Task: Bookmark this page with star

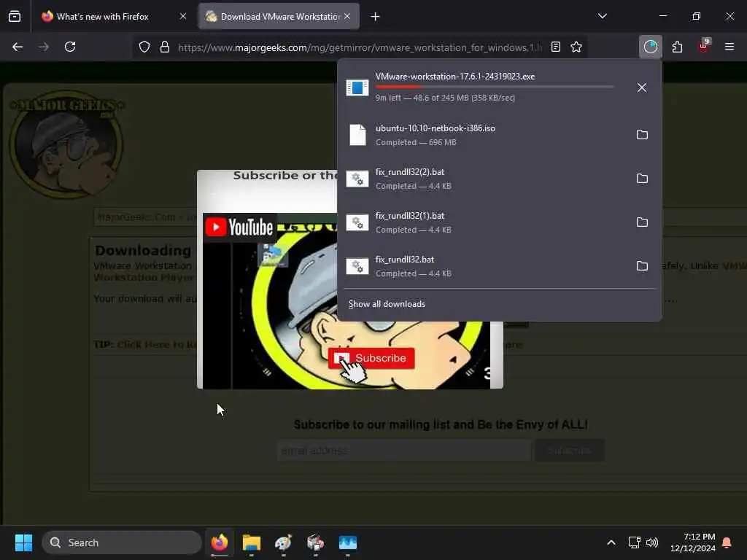Action: click(576, 47)
